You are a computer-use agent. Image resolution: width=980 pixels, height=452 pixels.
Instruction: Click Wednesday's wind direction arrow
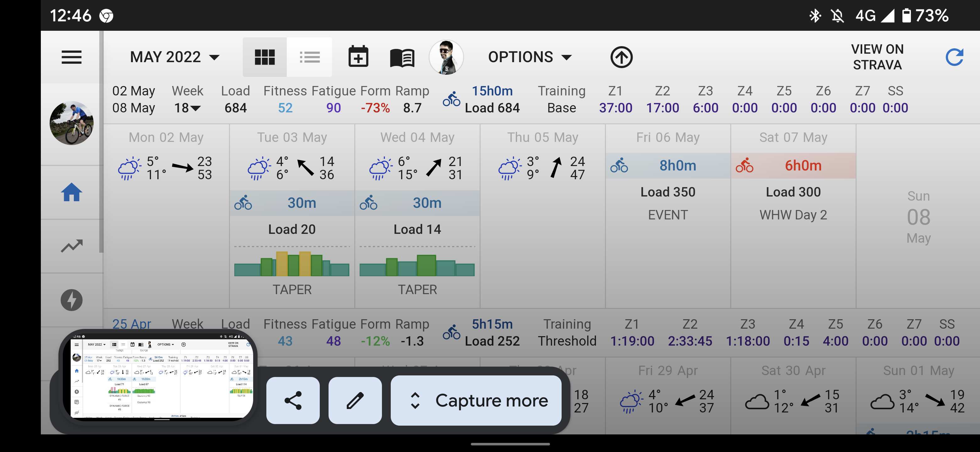(x=434, y=168)
